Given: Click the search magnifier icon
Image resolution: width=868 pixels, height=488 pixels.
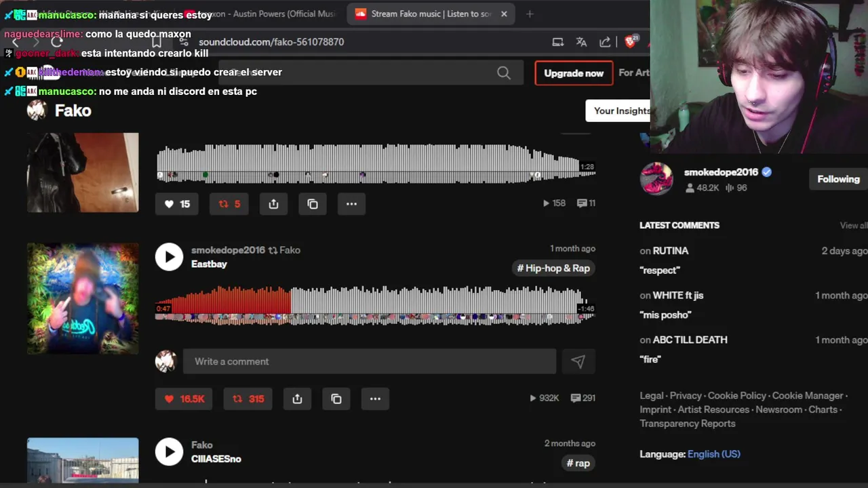Looking at the screenshot, I should click(504, 73).
